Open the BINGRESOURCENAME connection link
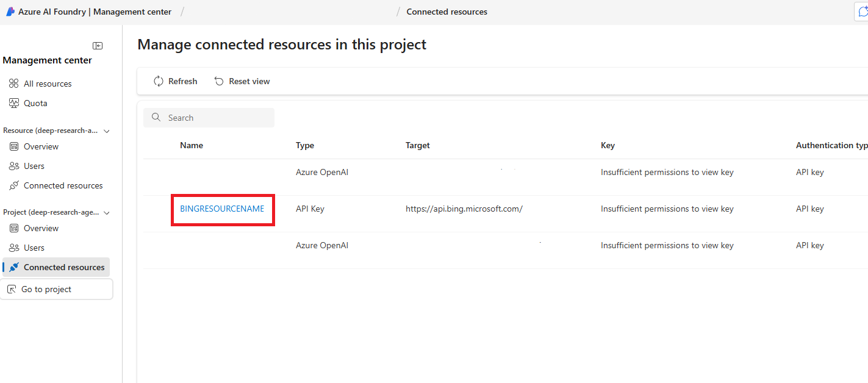The width and height of the screenshot is (868, 383). click(222, 209)
